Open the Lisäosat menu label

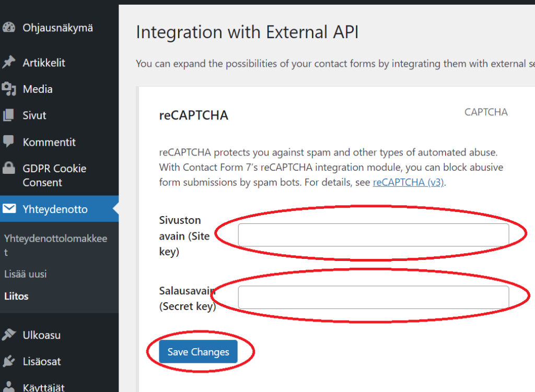42,361
